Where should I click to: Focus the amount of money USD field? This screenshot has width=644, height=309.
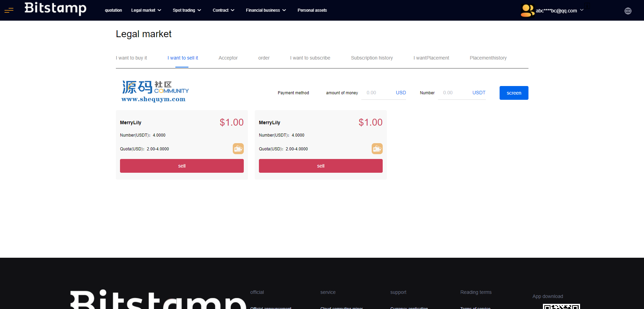pyautogui.click(x=384, y=93)
